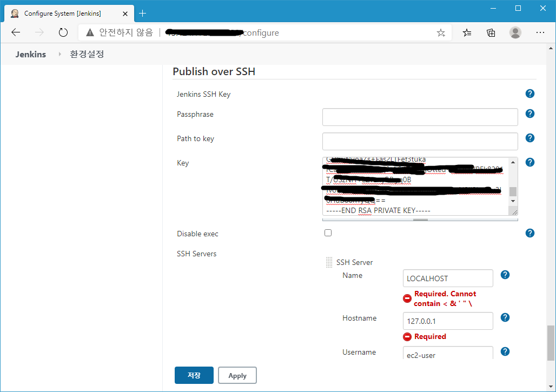Edit the Hostname field 127.0.0.1
This screenshot has height=392, width=556.
tap(448, 321)
